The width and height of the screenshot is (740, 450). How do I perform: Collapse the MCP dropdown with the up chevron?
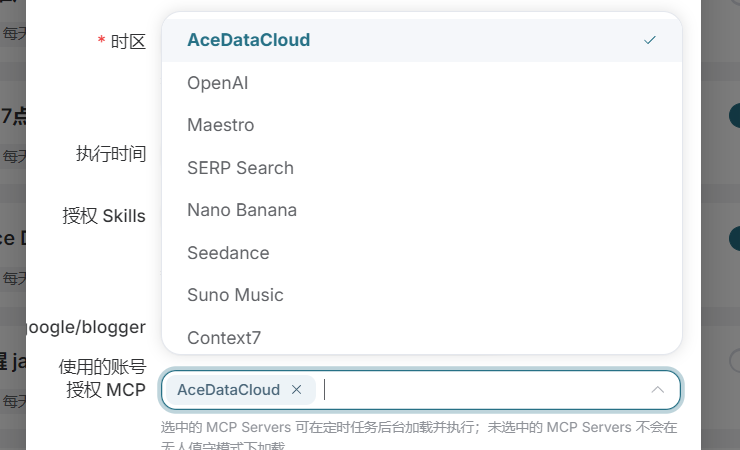657,390
